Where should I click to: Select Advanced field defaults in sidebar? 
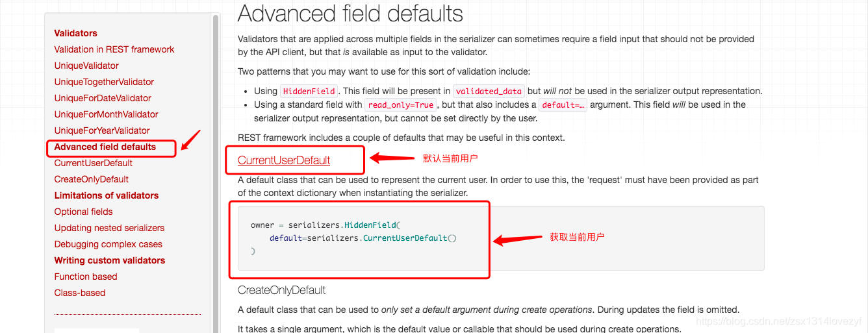(105, 147)
